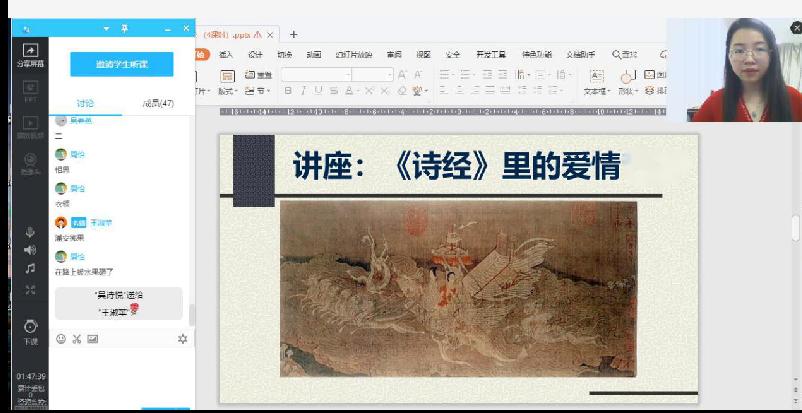Switch to the 讨论 discussion tab

coord(85,103)
